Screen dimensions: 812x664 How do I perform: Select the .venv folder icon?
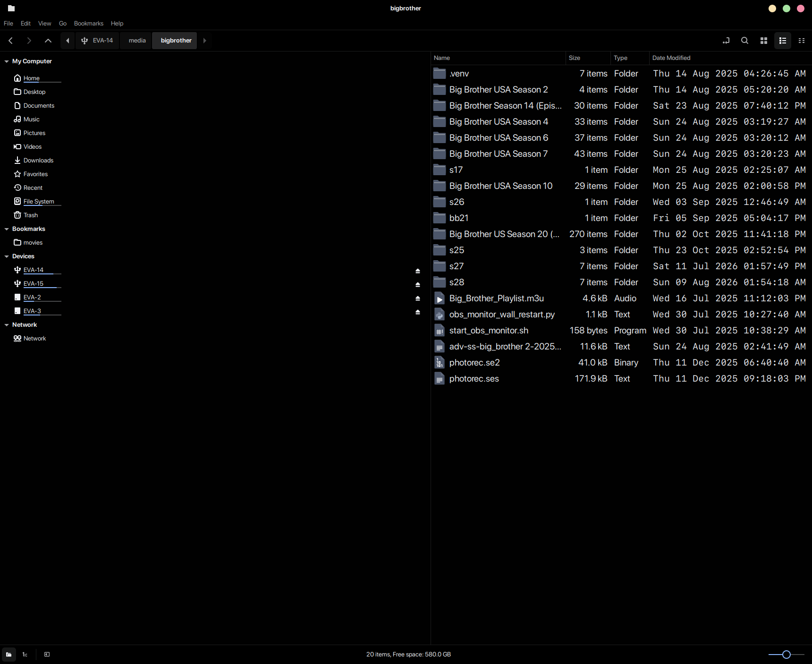pyautogui.click(x=440, y=74)
